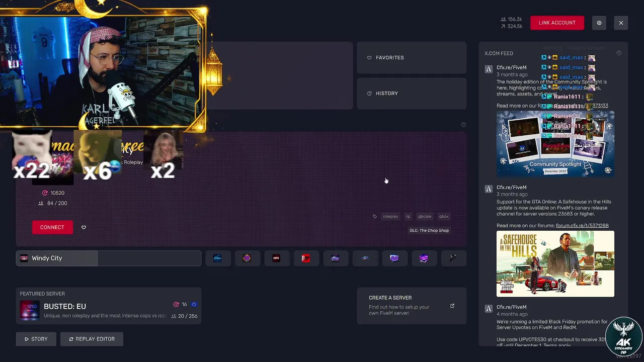The image size is (644, 362).
Task: Open the BUSTED: EU featured server
Action: 109,306
